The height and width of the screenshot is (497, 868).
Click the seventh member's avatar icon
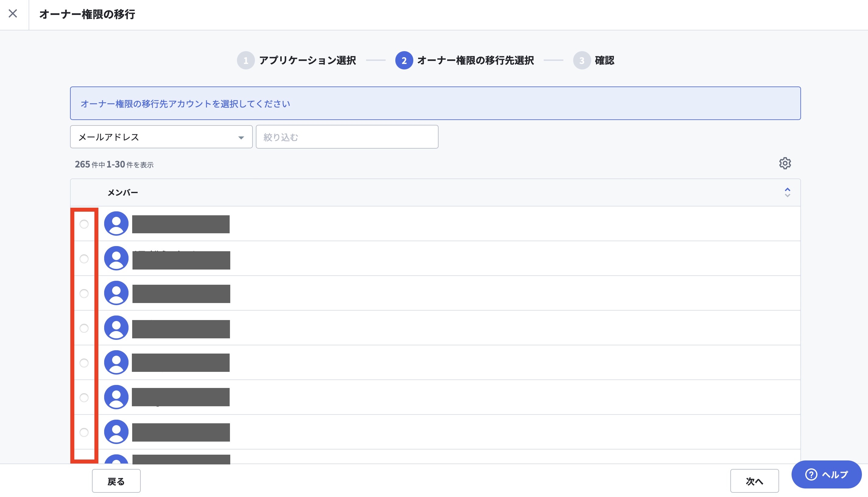click(116, 432)
